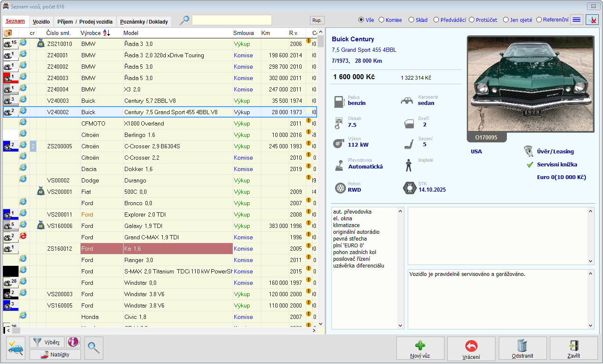Click the blue lines menu icon at top right
Viewport: 603px width, 364px height.
click(576, 20)
